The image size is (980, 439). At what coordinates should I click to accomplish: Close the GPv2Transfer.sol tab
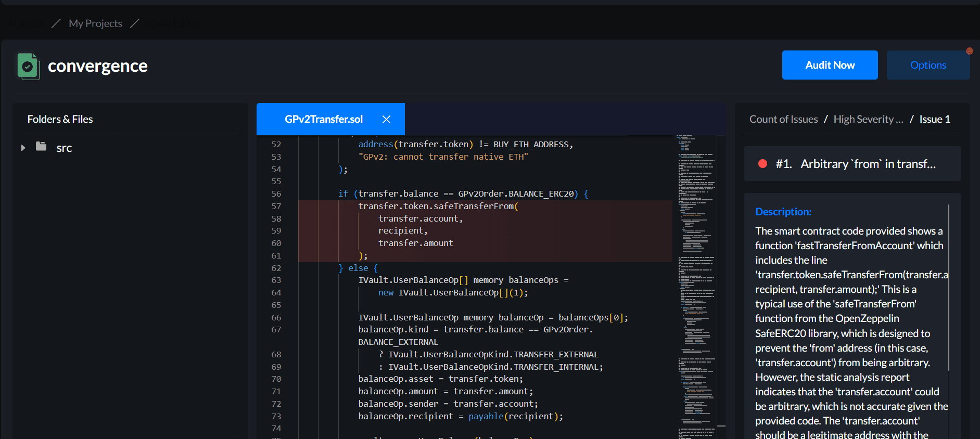(x=386, y=120)
